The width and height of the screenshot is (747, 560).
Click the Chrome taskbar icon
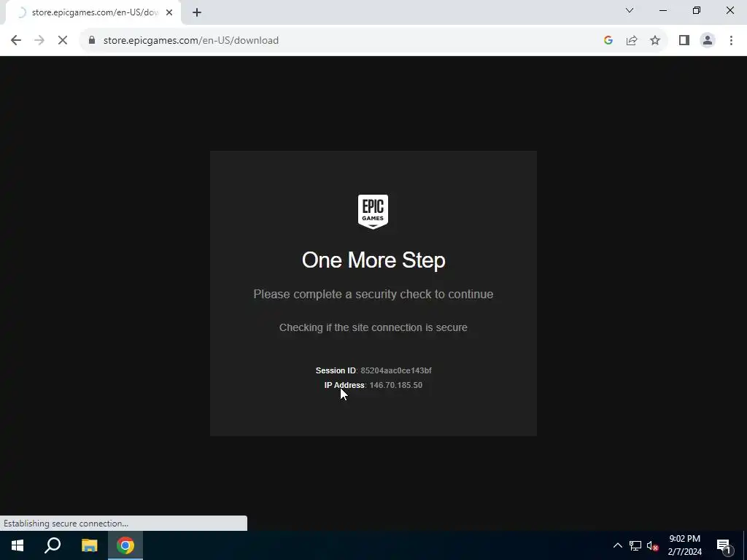pyautogui.click(x=125, y=545)
